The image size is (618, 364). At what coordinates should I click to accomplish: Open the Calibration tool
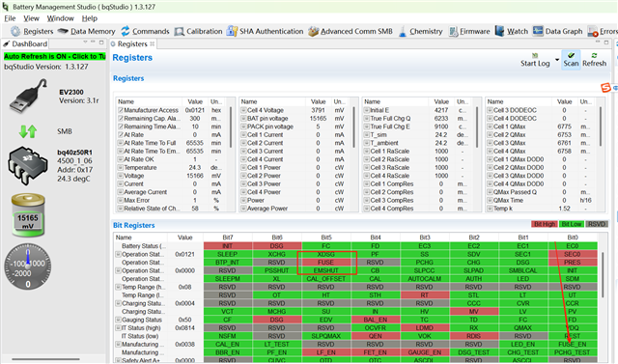[198, 31]
